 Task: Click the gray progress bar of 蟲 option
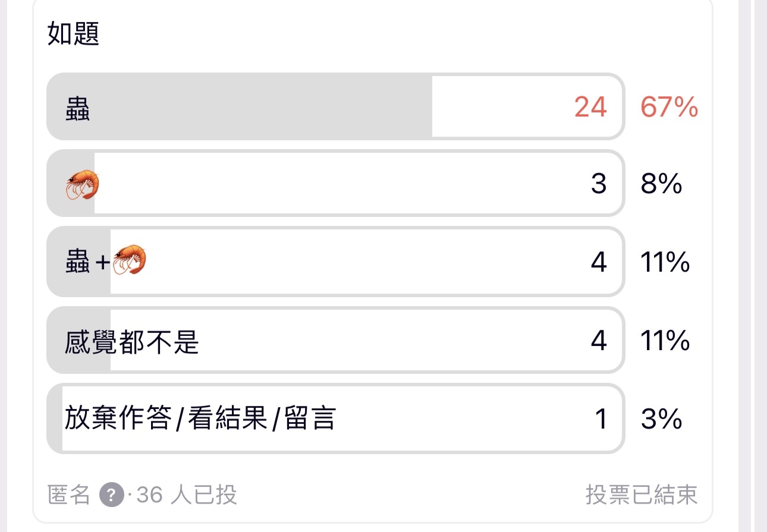[x=239, y=107]
